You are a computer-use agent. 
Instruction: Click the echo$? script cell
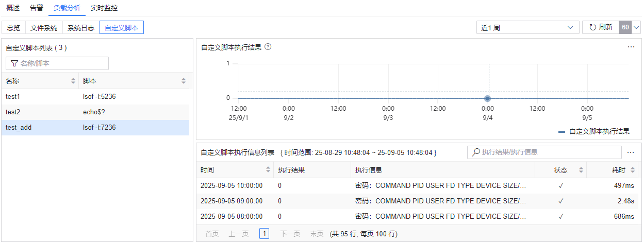(x=95, y=112)
